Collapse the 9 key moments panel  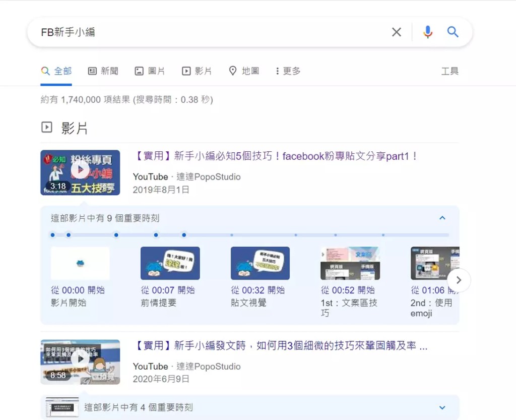[x=442, y=218]
